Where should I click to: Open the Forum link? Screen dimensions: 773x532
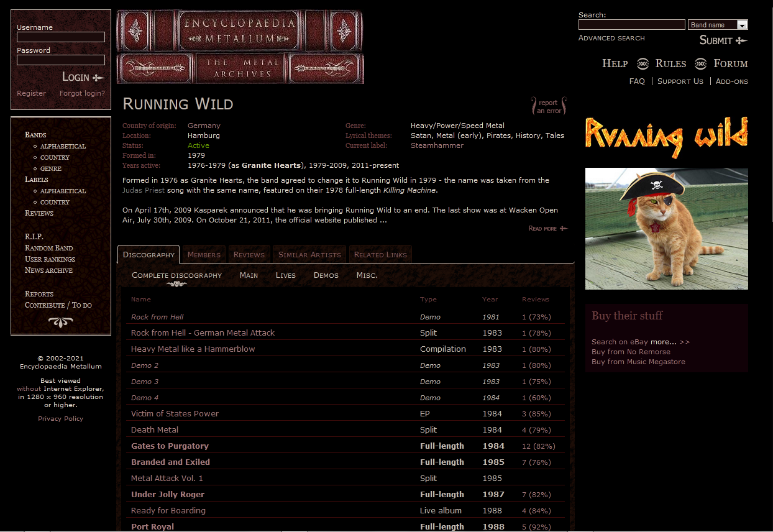click(x=731, y=63)
